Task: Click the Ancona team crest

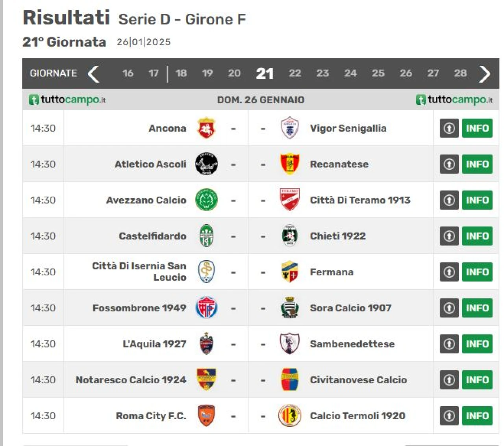Action: (x=206, y=128)
